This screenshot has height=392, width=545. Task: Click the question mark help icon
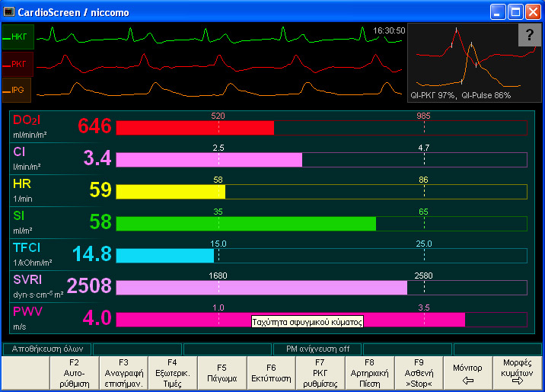click(530, 35)
